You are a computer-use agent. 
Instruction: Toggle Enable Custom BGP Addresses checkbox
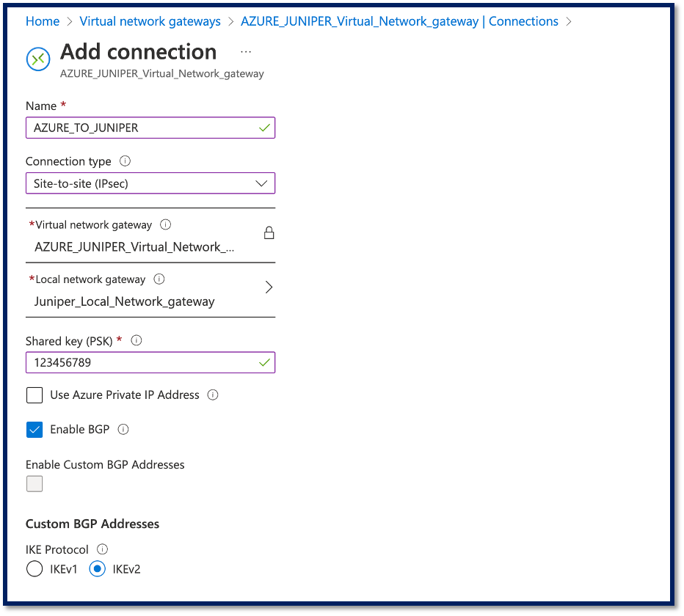coord(34,484)
